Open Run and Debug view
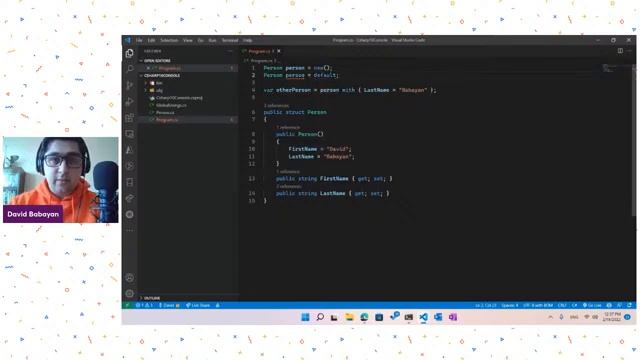This screenshot has height=360, width=640. pos(130,102)
